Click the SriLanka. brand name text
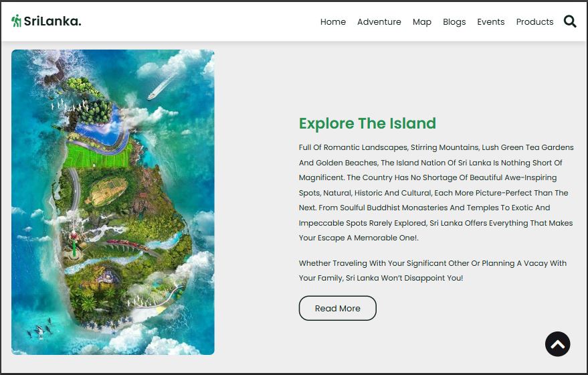This screenshot has width=588, height=375. pos(52,21)
